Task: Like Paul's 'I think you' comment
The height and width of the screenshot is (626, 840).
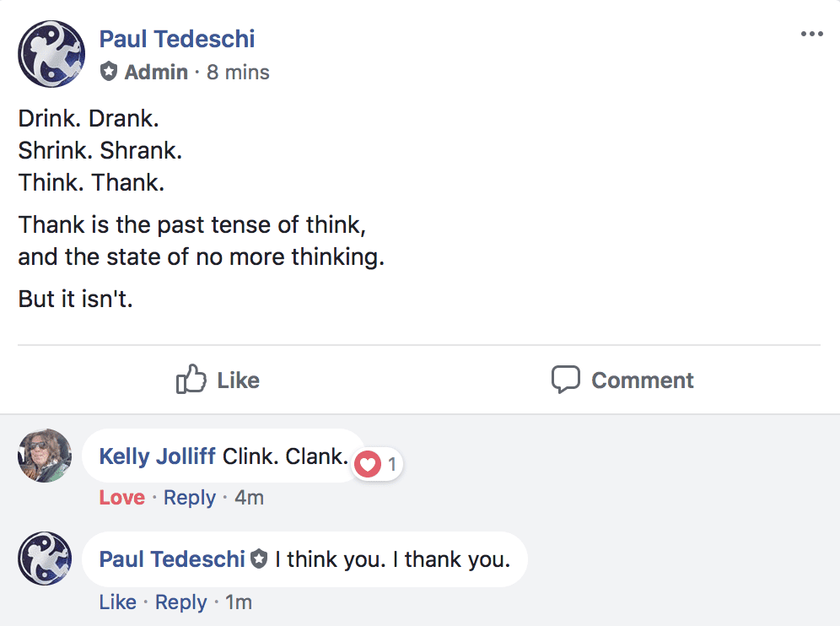Action: (117, 602)
